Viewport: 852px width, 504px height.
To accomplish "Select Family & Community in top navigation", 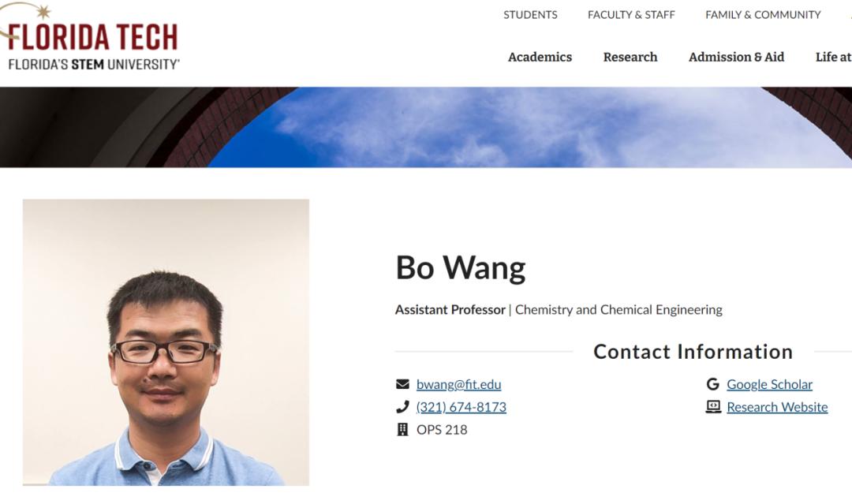I will (763, 15).
